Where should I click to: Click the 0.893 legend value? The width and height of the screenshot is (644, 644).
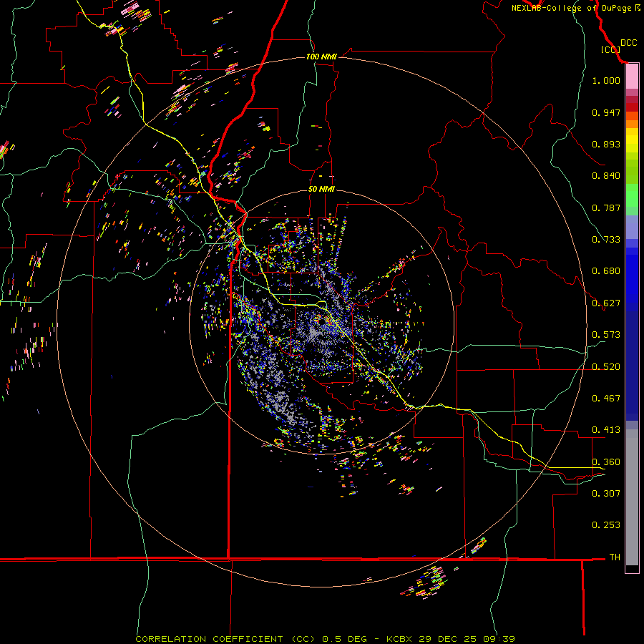pyautogui.click(x=606, y=144)
